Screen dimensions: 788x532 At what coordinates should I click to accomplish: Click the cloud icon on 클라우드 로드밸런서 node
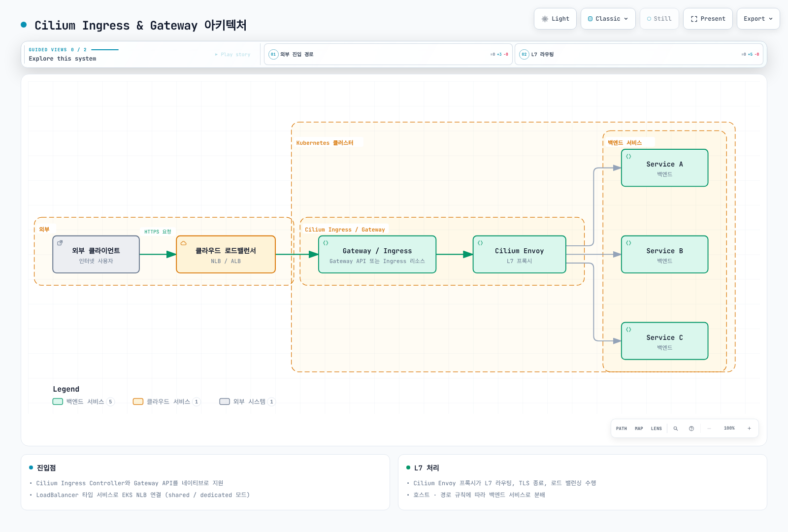pos(184,243)
